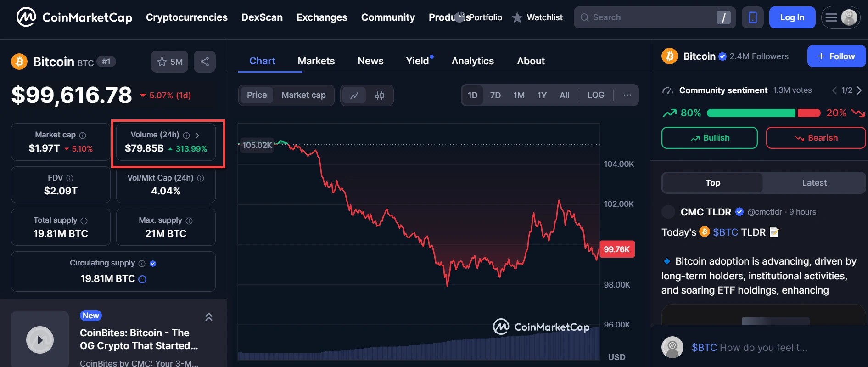868x367 pixels.
Task: Switch chart to Market cap view
Action: coord(303,95)
